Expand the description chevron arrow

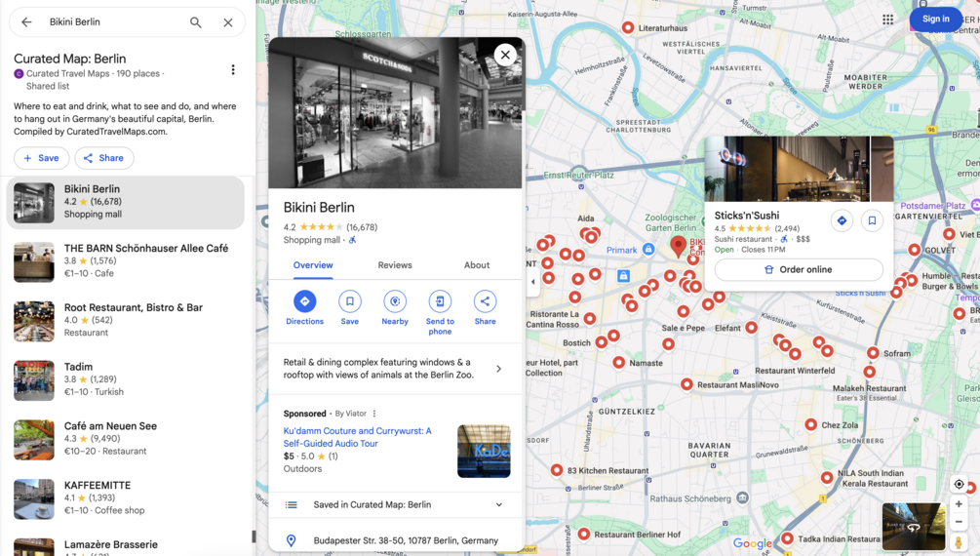[498, 369]
